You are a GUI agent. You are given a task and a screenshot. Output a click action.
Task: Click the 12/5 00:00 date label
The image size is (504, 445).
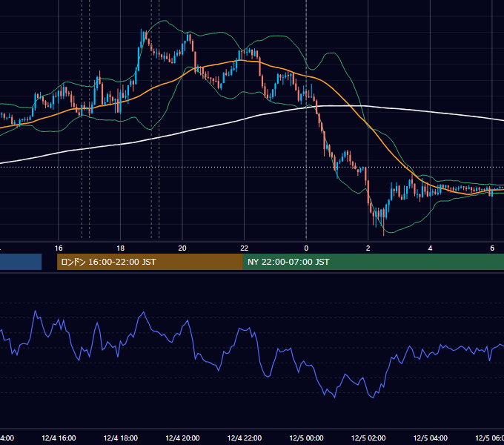pos(306,438)
